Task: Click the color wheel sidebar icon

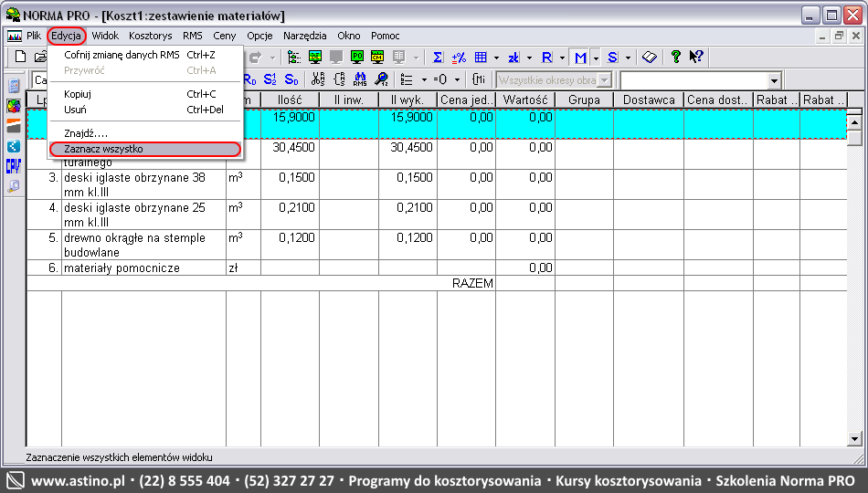Action: 14,106
